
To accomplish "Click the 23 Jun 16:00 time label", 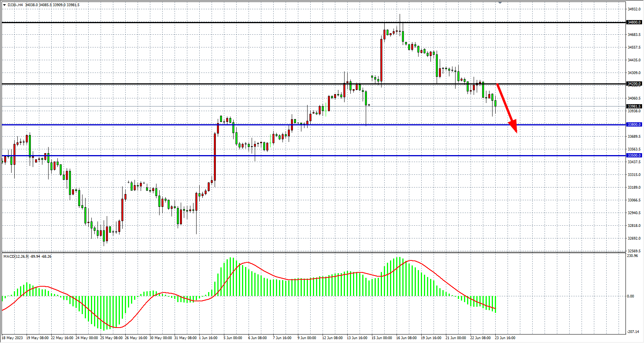I will 505,338.
